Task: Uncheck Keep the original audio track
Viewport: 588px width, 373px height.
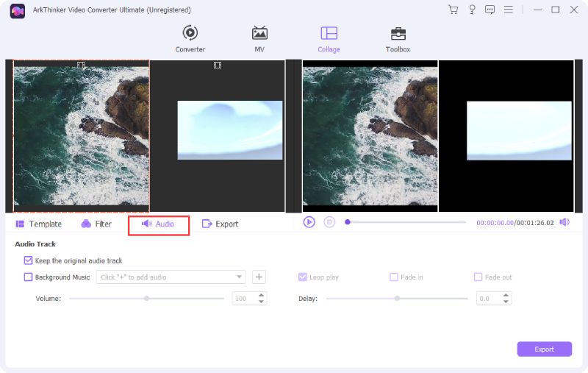Action: pos(28,260)
